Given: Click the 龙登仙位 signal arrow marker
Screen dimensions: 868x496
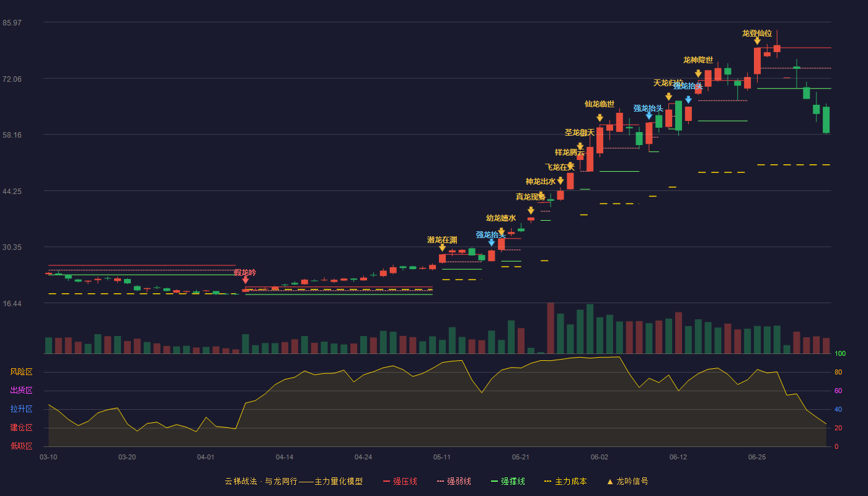Looking at the screenshot, I should point(757,41).
